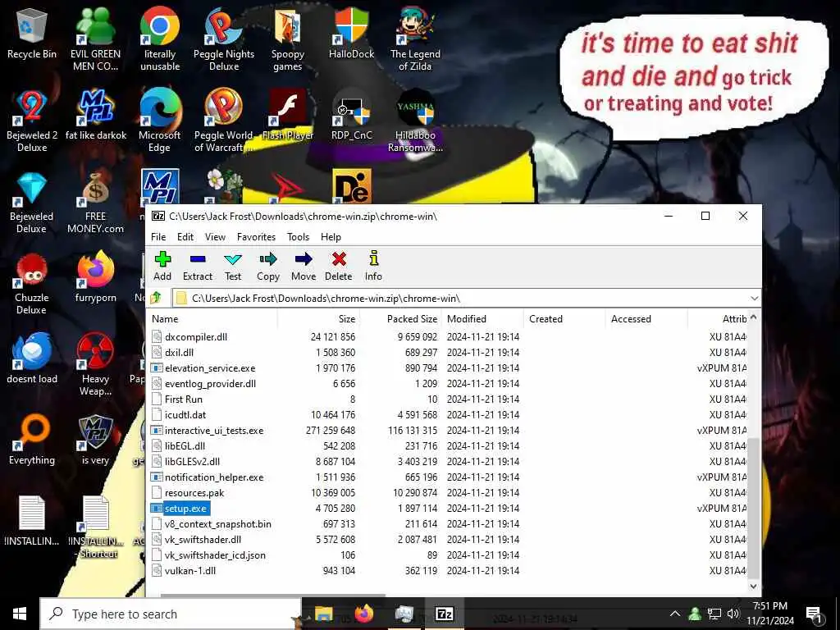Click the red Delete toolbar button
Image resolution: width=840 pixels, height=630 pixels.
(339, 267)
